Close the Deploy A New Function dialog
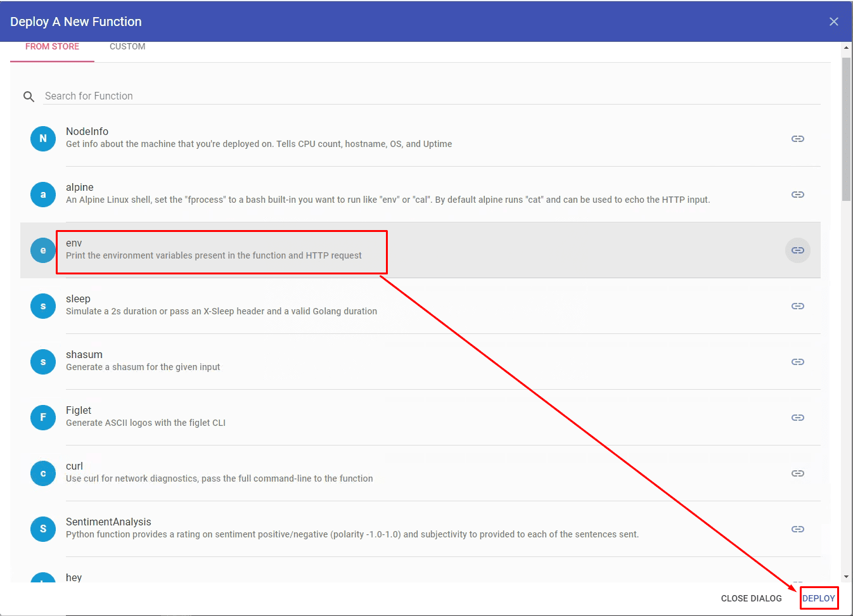The height and width of the screenshot is (616, 853). [x=834, y=22]
